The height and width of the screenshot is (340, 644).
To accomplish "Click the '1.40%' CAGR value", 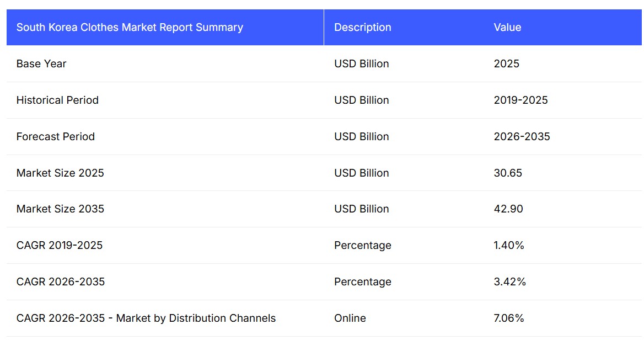I will click(x=509, y=245).
